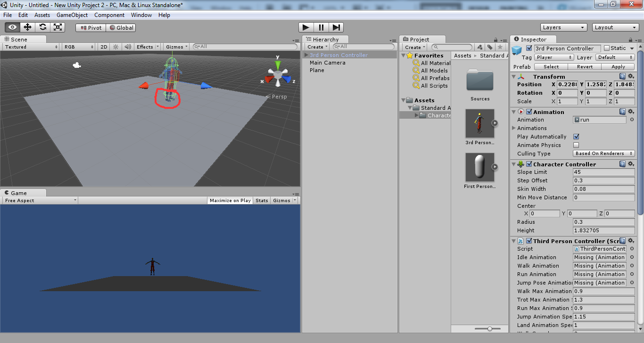644x343 pixels.
Task: Click the prefab Apply button
Action: tap(618, 66)
